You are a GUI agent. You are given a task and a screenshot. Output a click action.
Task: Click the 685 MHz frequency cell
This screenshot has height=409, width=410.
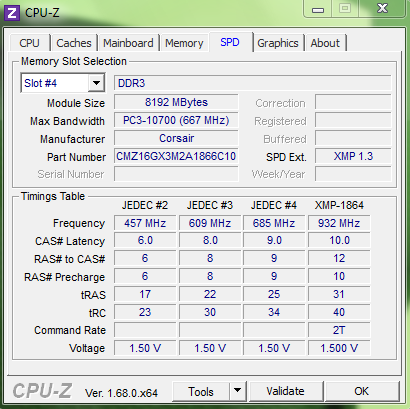[x=274, y=223]
